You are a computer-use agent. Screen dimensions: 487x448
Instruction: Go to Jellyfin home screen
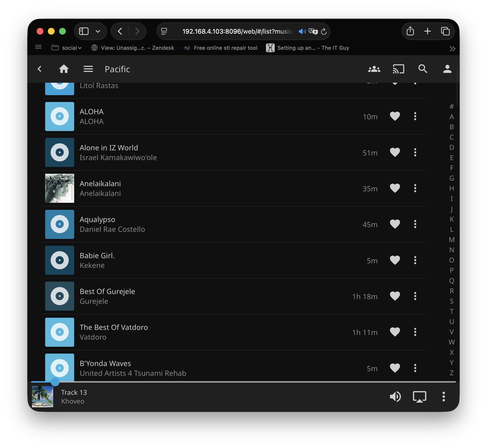coord(64,69)
